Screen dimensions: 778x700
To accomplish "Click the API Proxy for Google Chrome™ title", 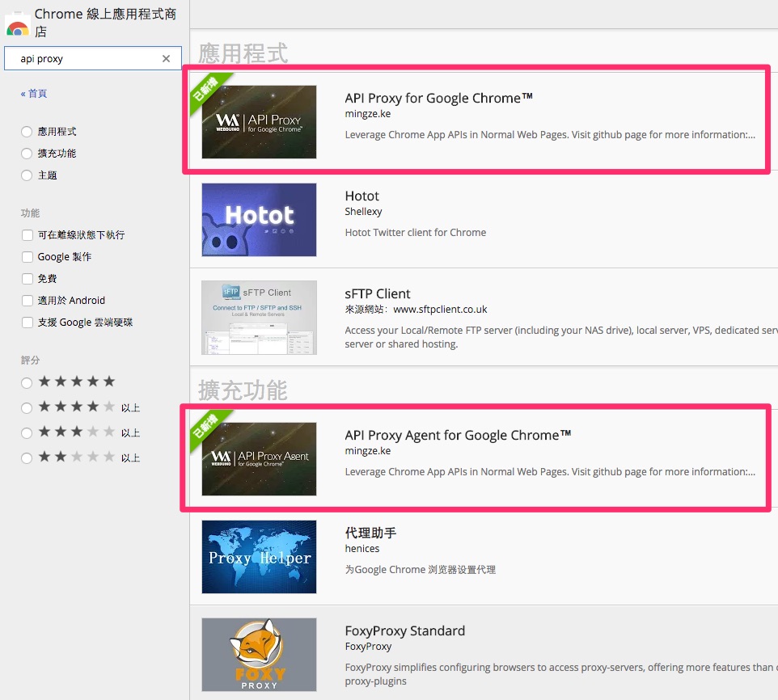I will 438,98.
